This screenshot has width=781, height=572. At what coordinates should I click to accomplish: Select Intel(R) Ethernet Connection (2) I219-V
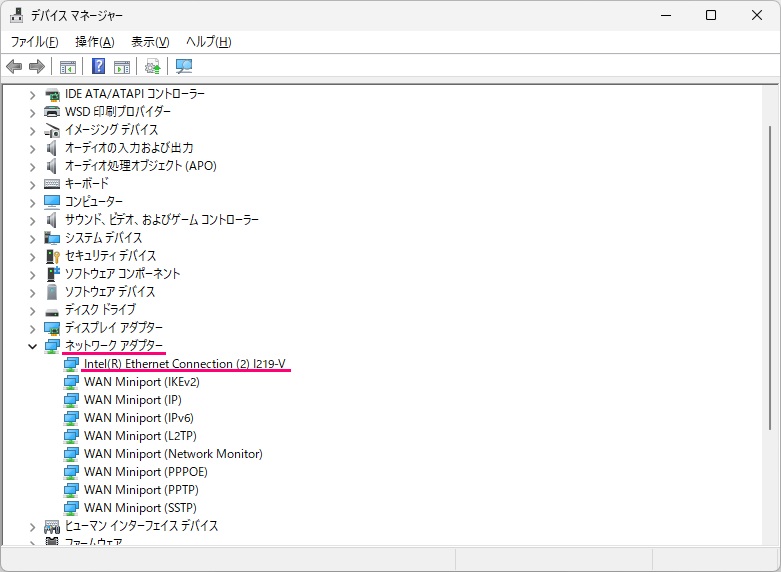(186, 364)
